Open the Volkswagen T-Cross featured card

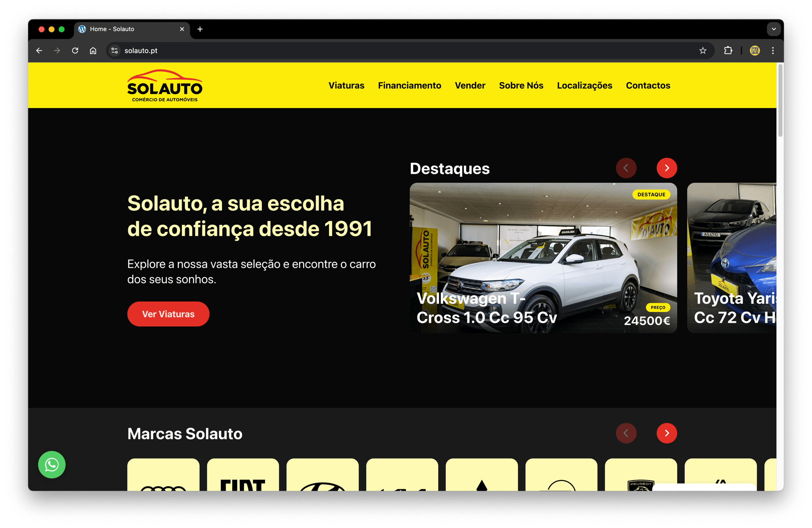pos(543,258)
